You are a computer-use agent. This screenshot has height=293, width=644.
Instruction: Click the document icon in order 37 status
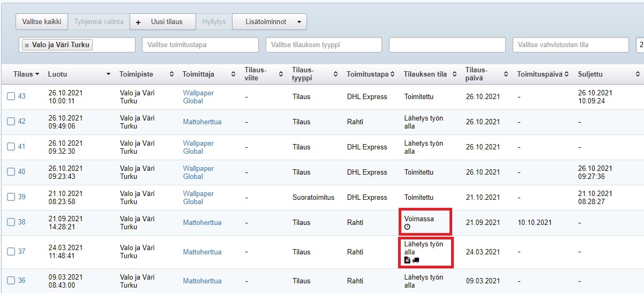(407, 260)
